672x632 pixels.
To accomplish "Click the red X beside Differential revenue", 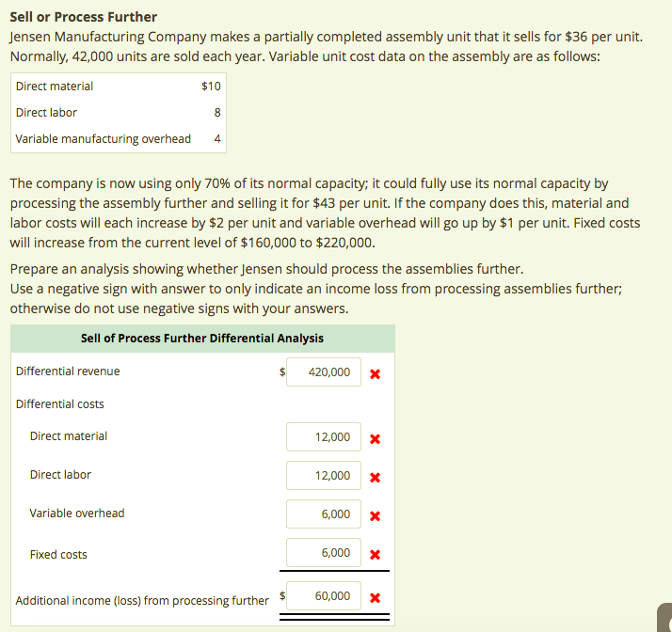I will (x=375, y=373).
